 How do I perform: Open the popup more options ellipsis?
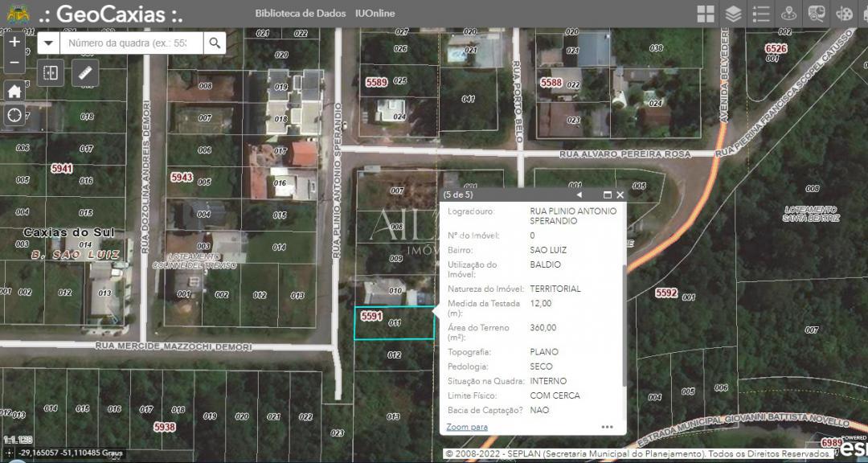pyautogui.click(x=607, y=428)
